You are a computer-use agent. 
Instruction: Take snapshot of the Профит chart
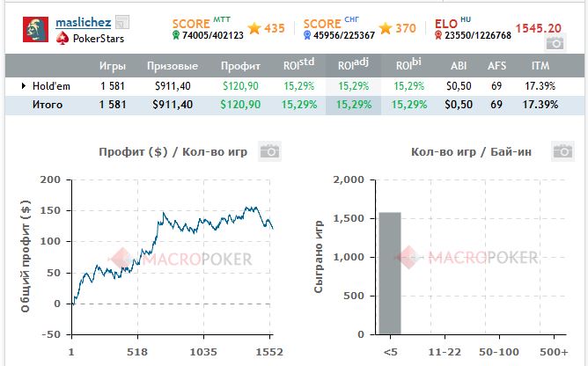(x=271, y=151)
